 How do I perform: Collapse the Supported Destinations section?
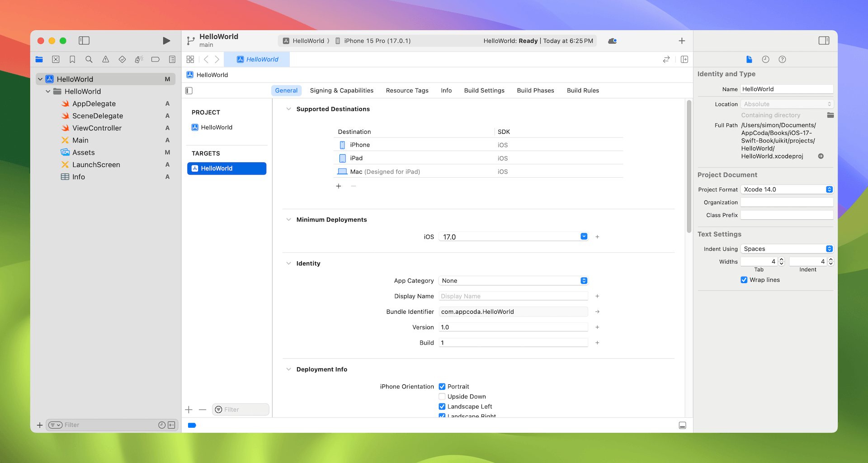click(288, 109)
